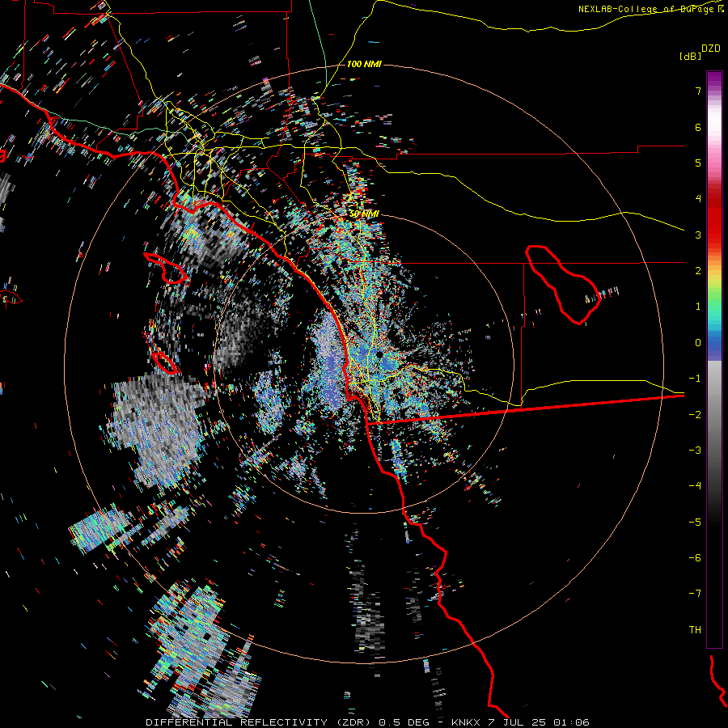Click the "KNKX" station identifier
Viewport: 728px width, 728px height.
point(466,722)
